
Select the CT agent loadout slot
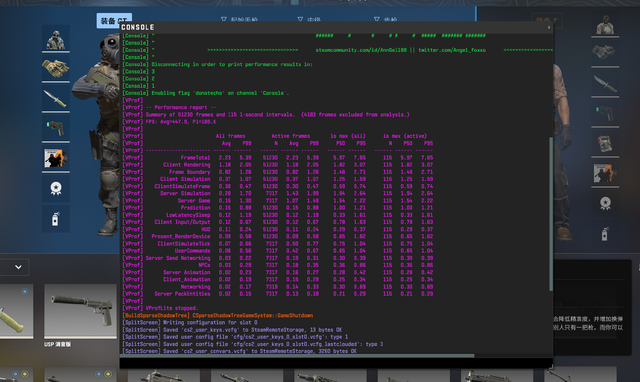pos(56,38)
